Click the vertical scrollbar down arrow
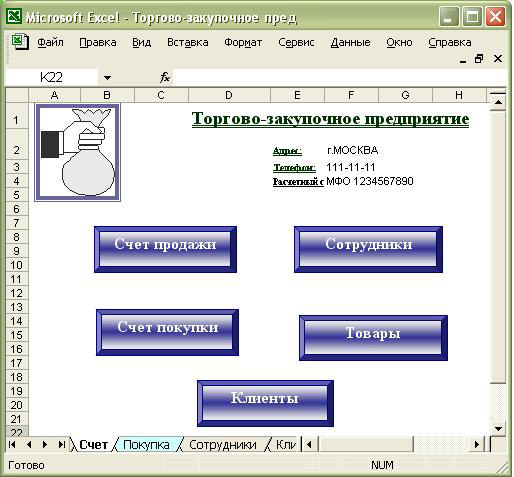This screenshot has width=514, height=477. pyautogui.click(x=498, y=428)
